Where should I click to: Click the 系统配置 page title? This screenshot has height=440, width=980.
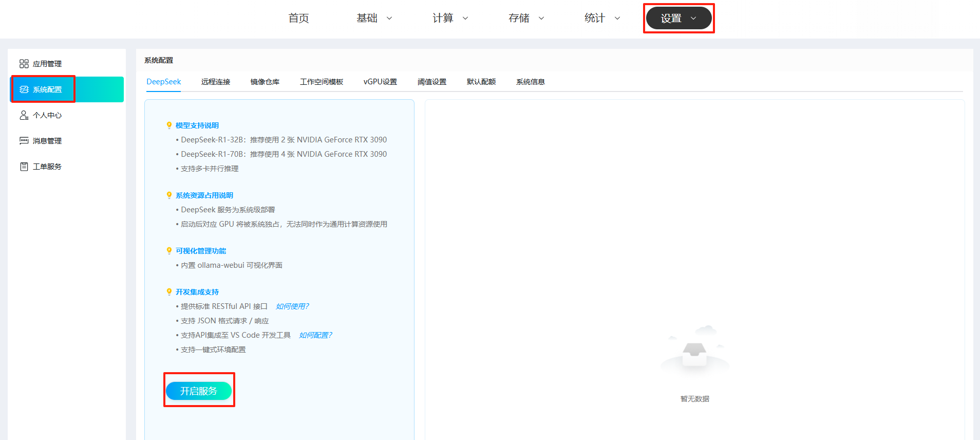[x=159, y=60]
